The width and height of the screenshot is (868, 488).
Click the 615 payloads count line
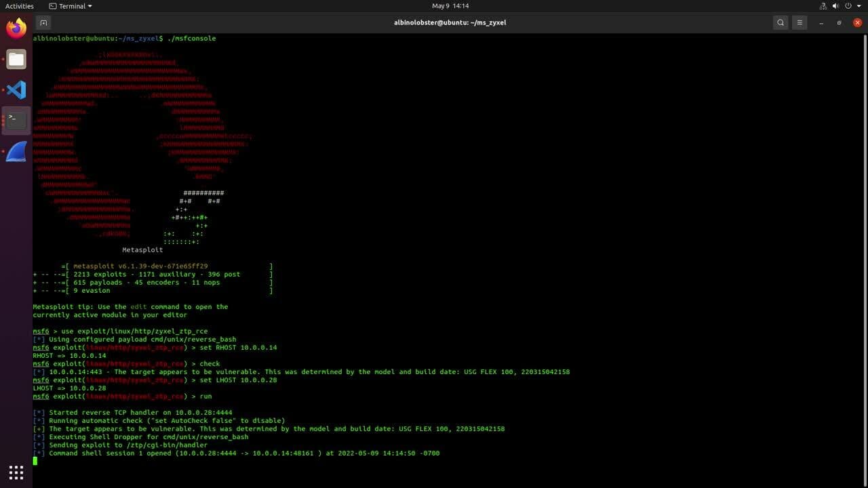tap(146, 283)
